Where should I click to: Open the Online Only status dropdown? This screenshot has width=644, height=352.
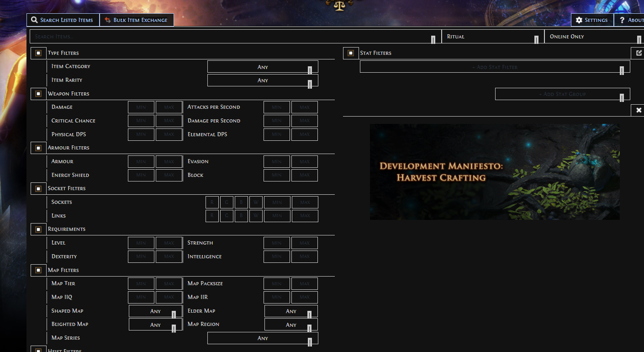(x=593, y=37)
